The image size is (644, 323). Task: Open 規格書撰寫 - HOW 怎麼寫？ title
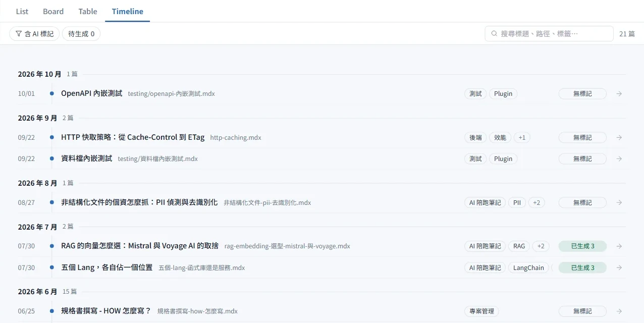106,310
